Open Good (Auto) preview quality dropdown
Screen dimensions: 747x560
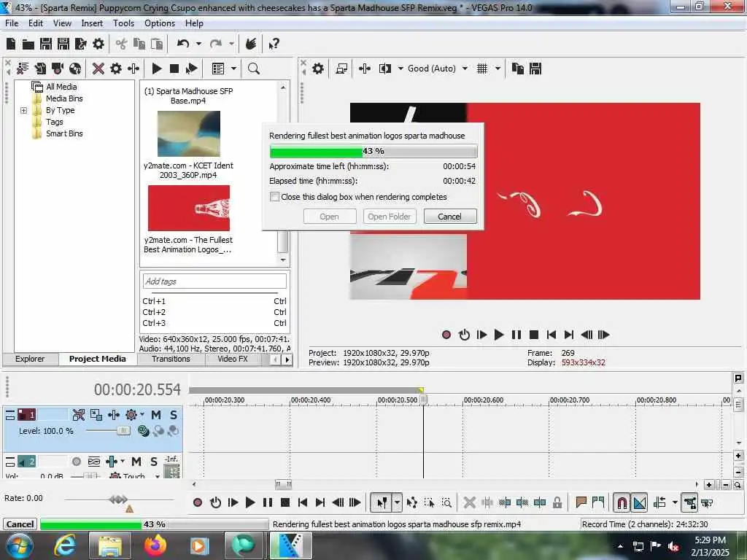465,69
